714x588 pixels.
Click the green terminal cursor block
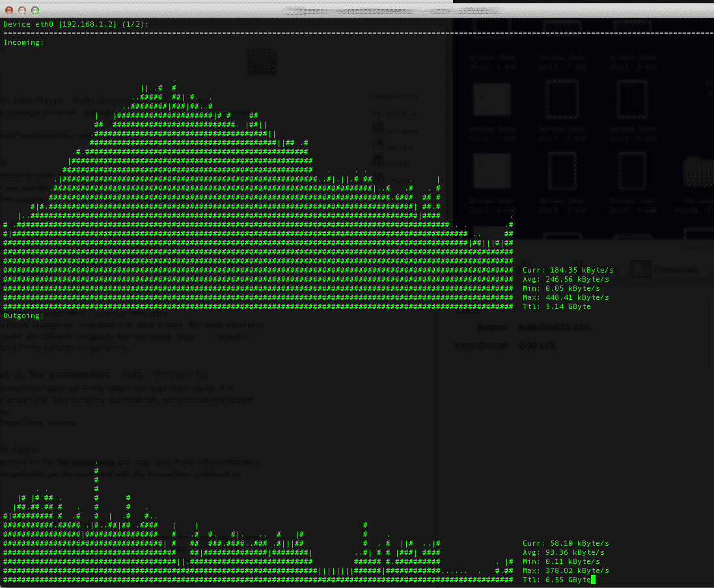[593, 580]
